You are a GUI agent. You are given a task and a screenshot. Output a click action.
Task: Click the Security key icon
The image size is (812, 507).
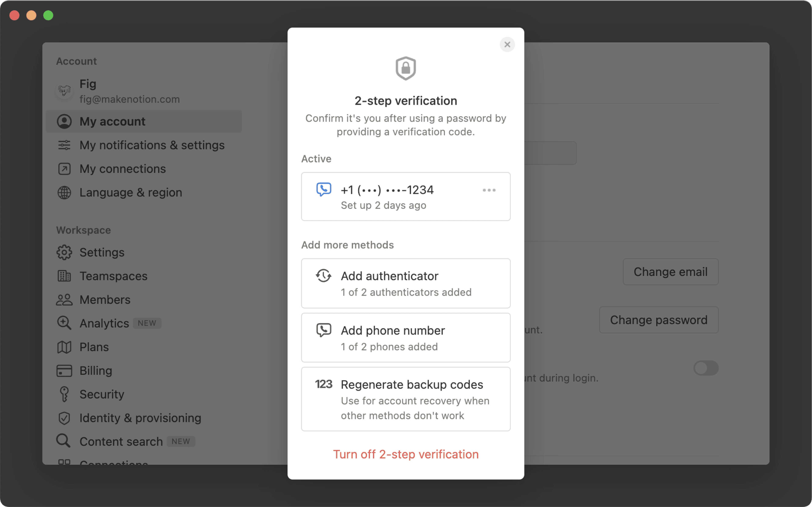coord(64,394)
